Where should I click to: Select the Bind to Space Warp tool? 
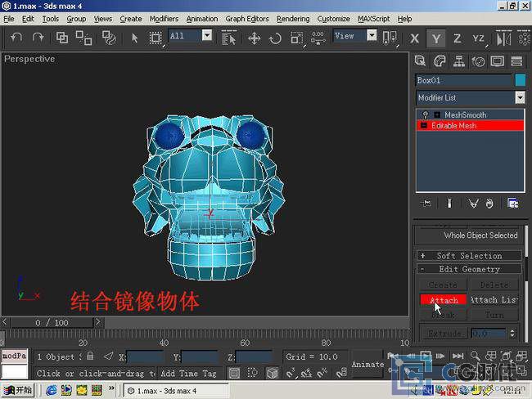pyautogui.click(x=109, y=38)
